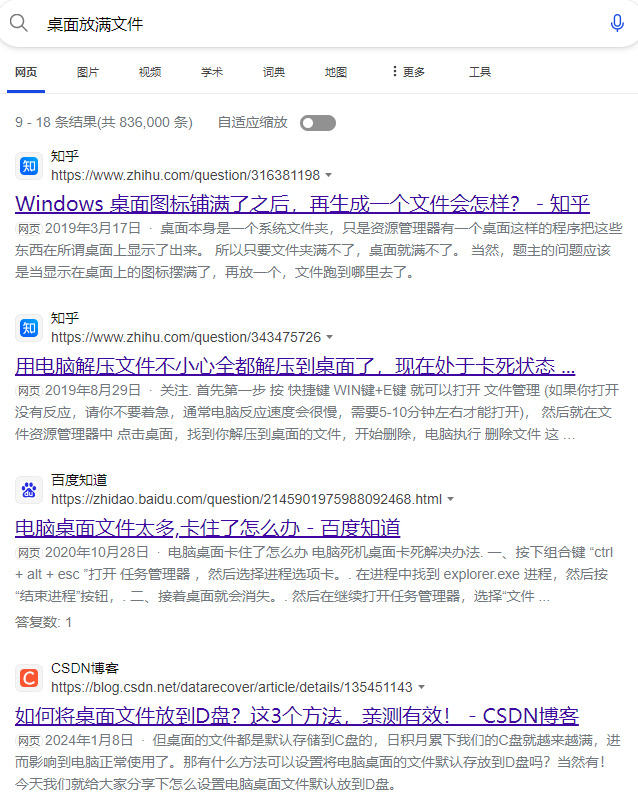638x812 pixels.
Task: Open result '如何将桌面文件放到D盘' link
Action: point(297,716)
